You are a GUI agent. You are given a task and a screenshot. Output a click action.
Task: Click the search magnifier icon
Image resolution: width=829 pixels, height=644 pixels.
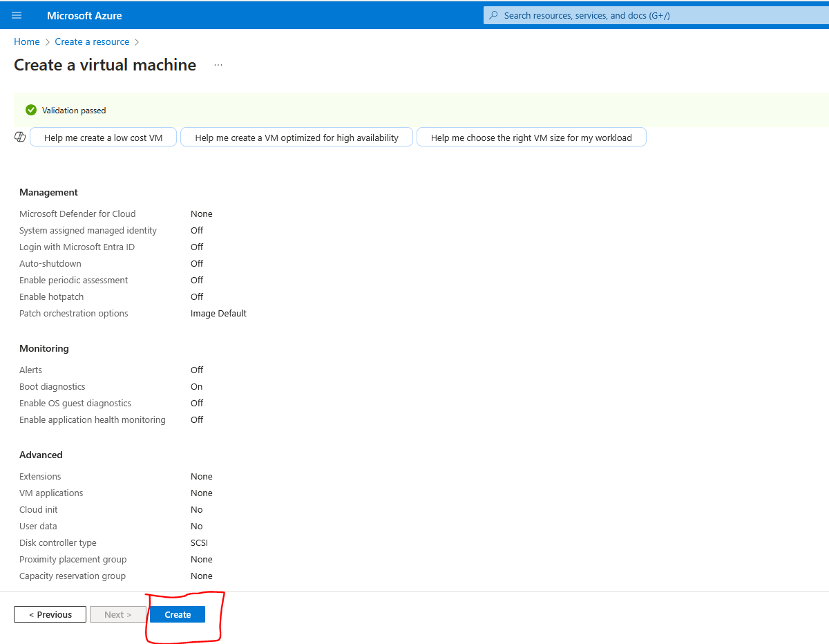pos(493,15)
